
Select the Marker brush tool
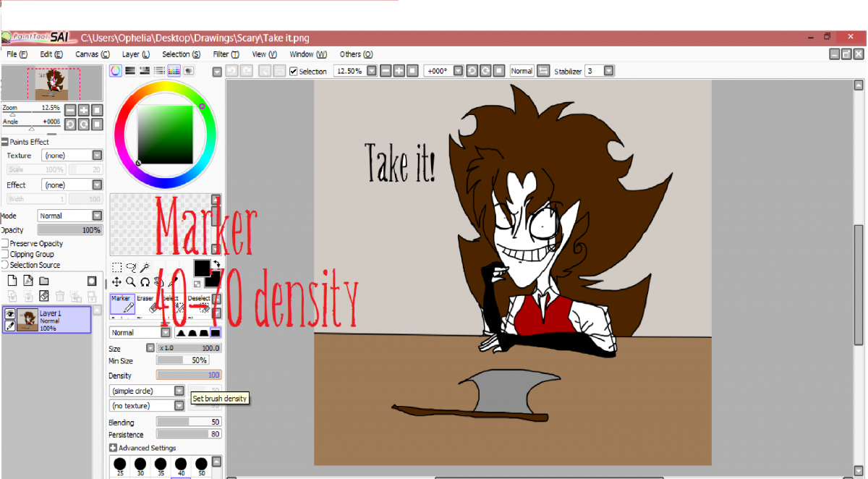point(122,304)
